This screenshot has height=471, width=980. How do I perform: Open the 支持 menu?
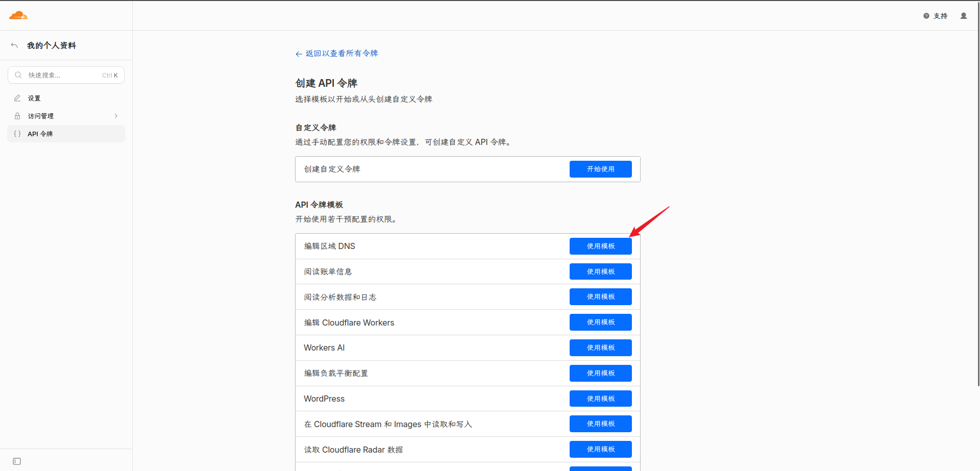point(935,16)
